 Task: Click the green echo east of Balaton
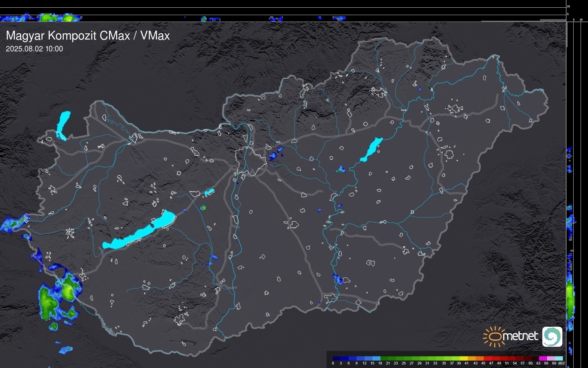pyautogui.click(x=203, y=208)
